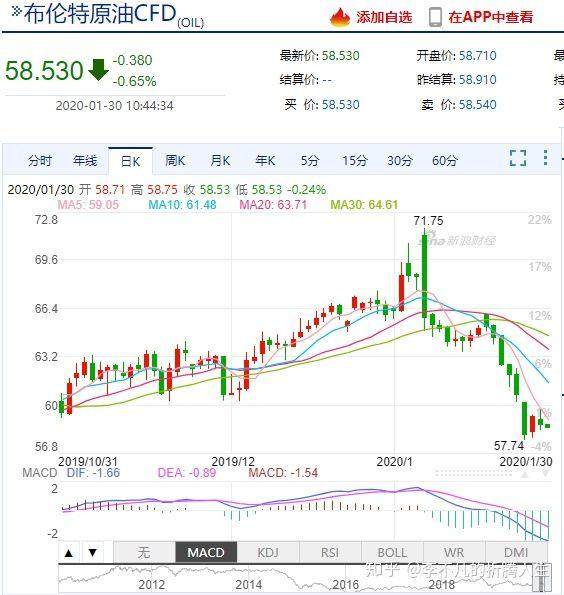Screen dimensions: 564x595
Task: Switch to the 周K tab
Action: [x=175, y=161]
